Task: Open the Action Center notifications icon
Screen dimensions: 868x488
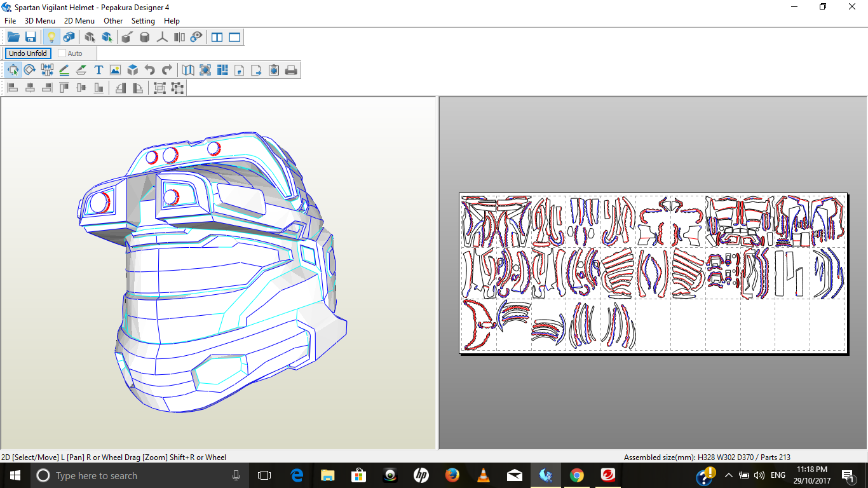Action: [848, 475]
